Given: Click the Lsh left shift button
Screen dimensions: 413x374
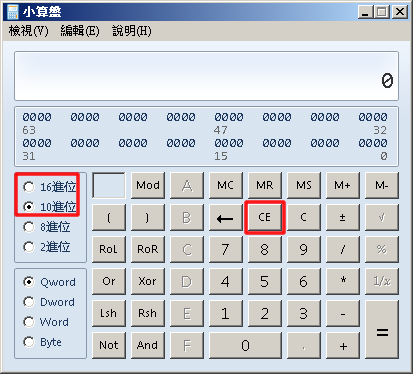Looking at the screenshot, I should click(109, 313).
